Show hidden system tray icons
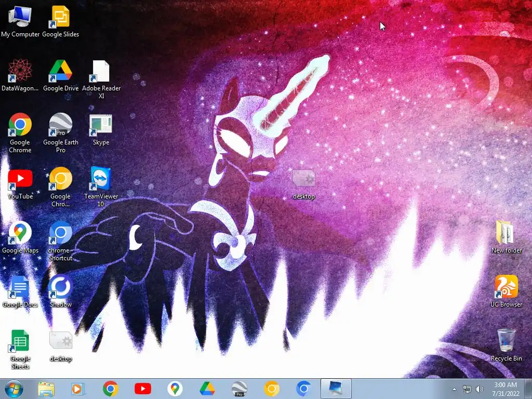Screen dimensions: 532x399 454,389
